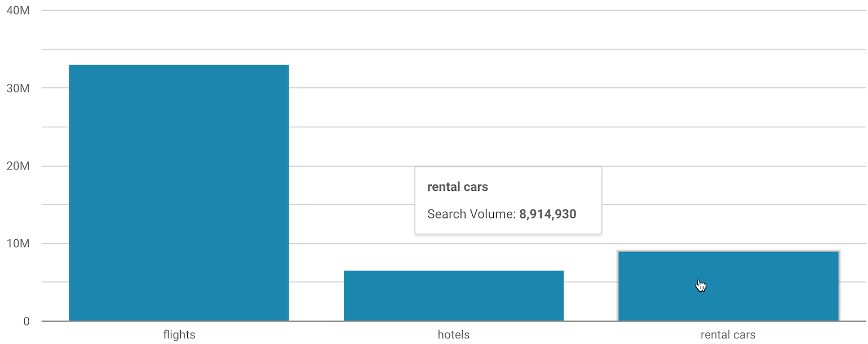Click the 0 y-axis label

[26, 321]
